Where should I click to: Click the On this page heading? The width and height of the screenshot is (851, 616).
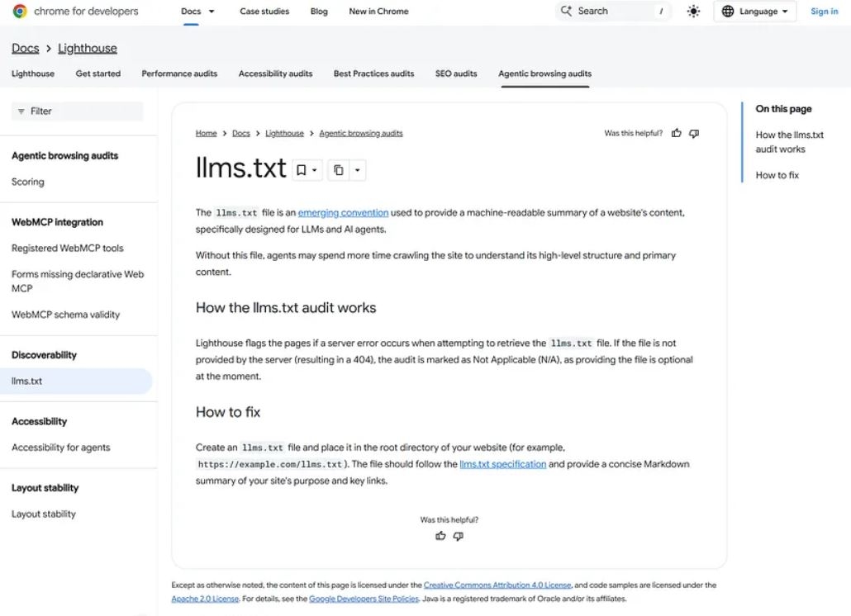point(783,109)
